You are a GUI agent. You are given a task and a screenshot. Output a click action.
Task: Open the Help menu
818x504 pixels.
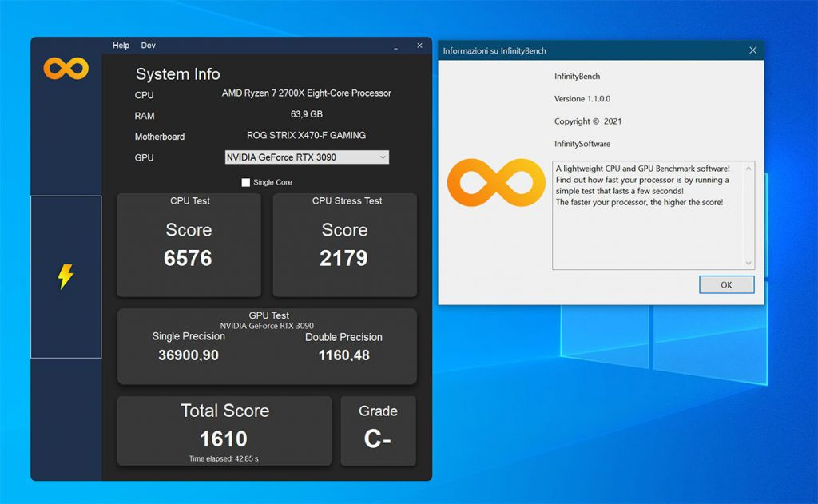[x=121, y=46]
